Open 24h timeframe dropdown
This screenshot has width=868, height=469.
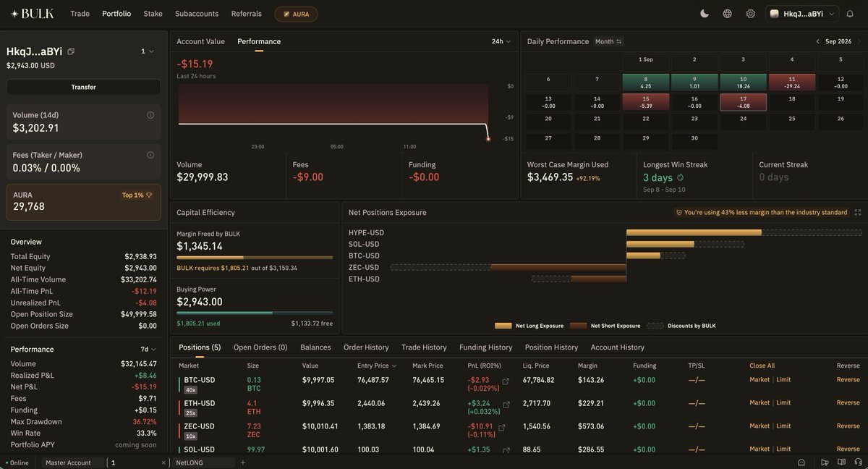pos(501,42)
